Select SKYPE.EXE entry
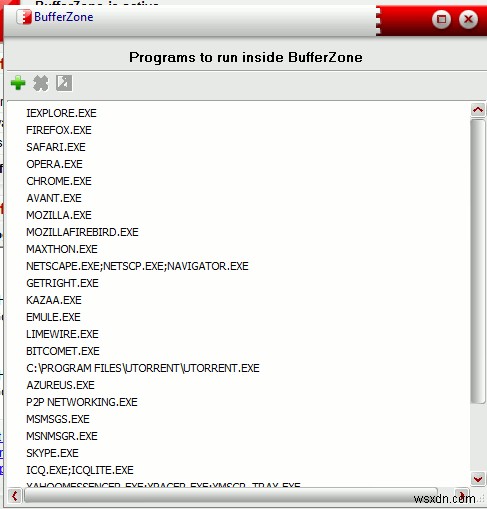Screen dimensions: 487x509 tap(52, 453)
